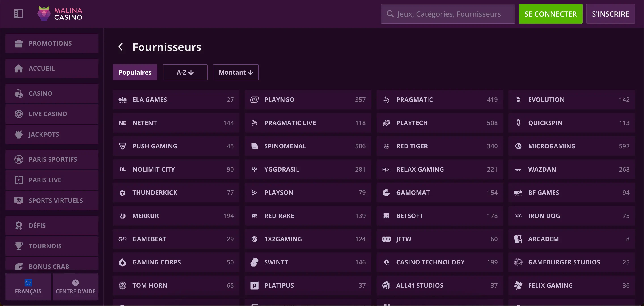The image size is (644, 306).
Task: Open the Swintt provider tile
Action: click(x=308, y=262)
